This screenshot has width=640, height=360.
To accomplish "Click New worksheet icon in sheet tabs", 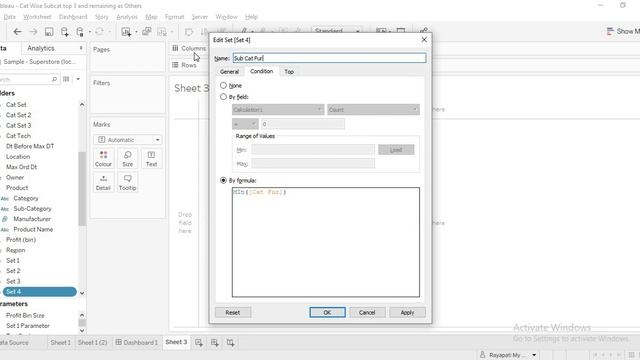I will click(x=199, y=342).
